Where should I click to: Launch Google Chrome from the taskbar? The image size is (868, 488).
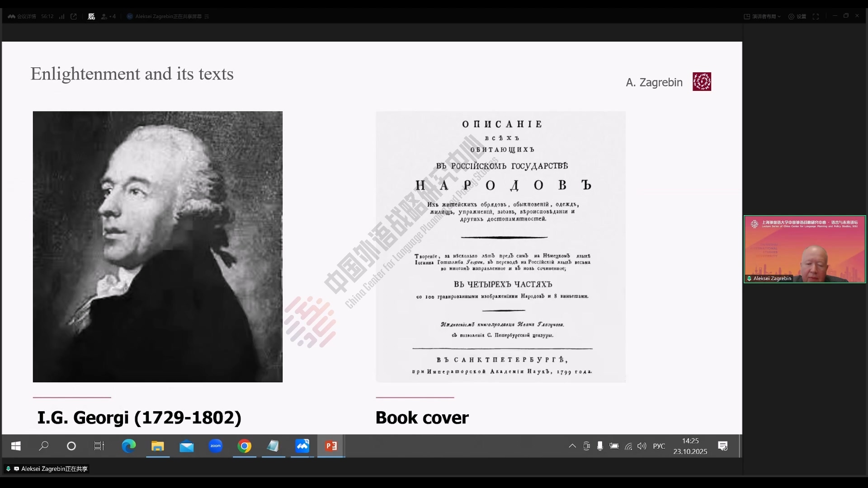[x=245, y=446]
